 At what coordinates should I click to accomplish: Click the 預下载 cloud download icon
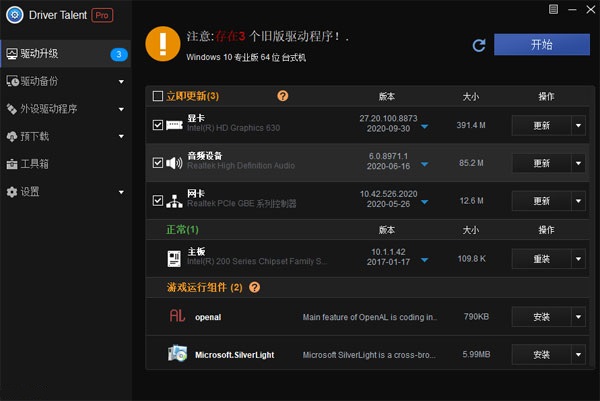click(12, 137)
